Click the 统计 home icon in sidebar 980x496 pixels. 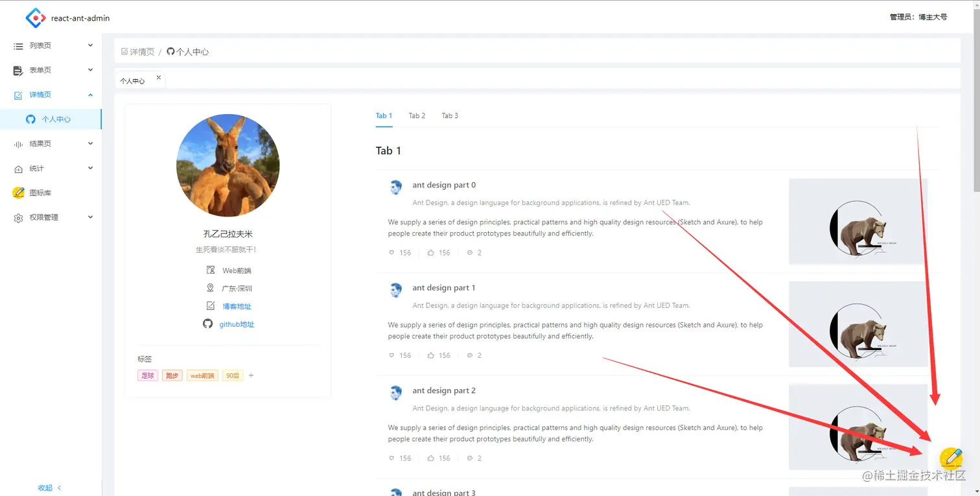tap(18, 169)
